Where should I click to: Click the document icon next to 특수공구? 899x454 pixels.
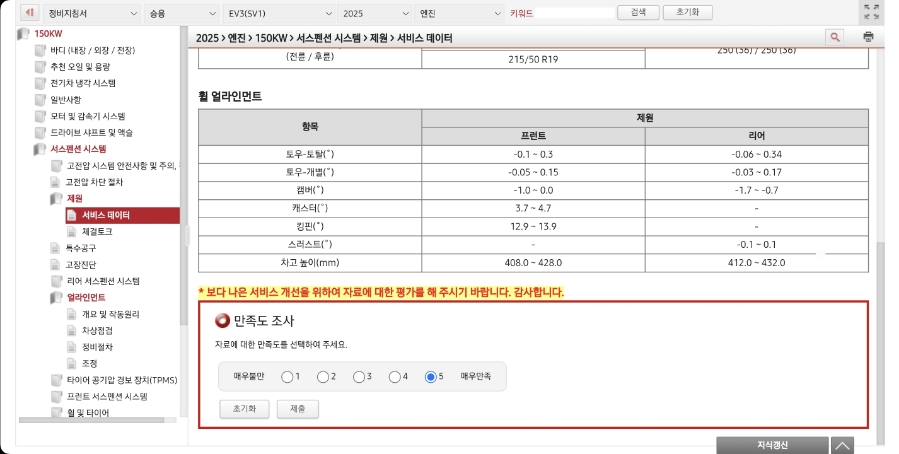55,248
